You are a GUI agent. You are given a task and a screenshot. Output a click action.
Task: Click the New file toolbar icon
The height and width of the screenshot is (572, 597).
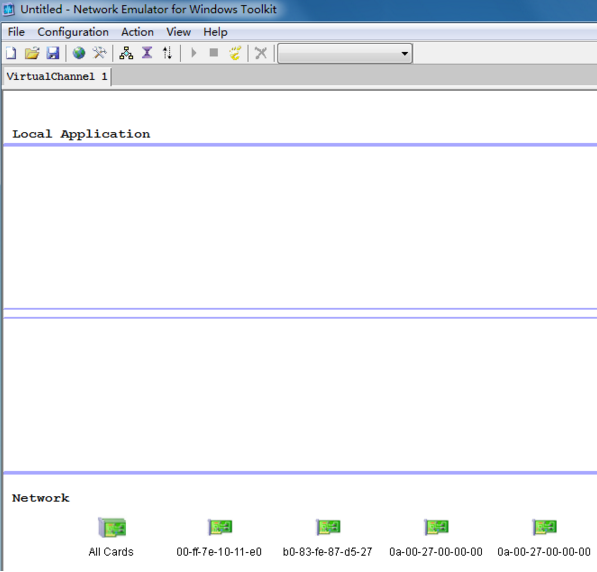coord(11,53)
